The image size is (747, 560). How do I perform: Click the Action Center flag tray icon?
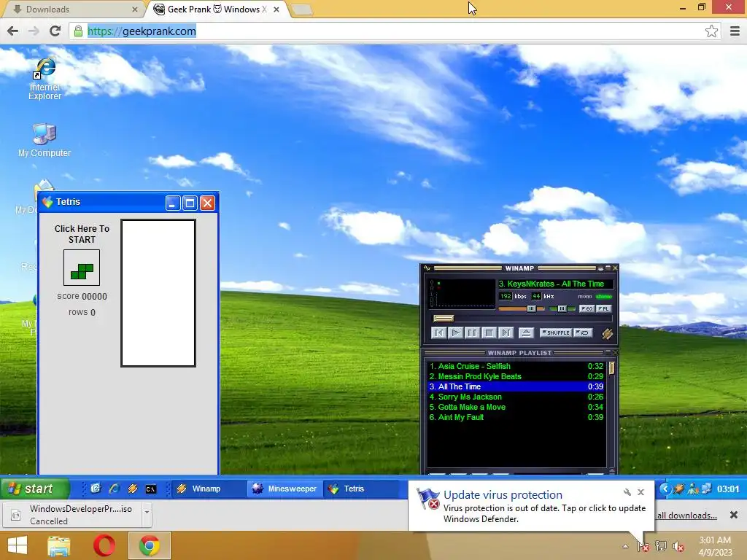point(643,547)
